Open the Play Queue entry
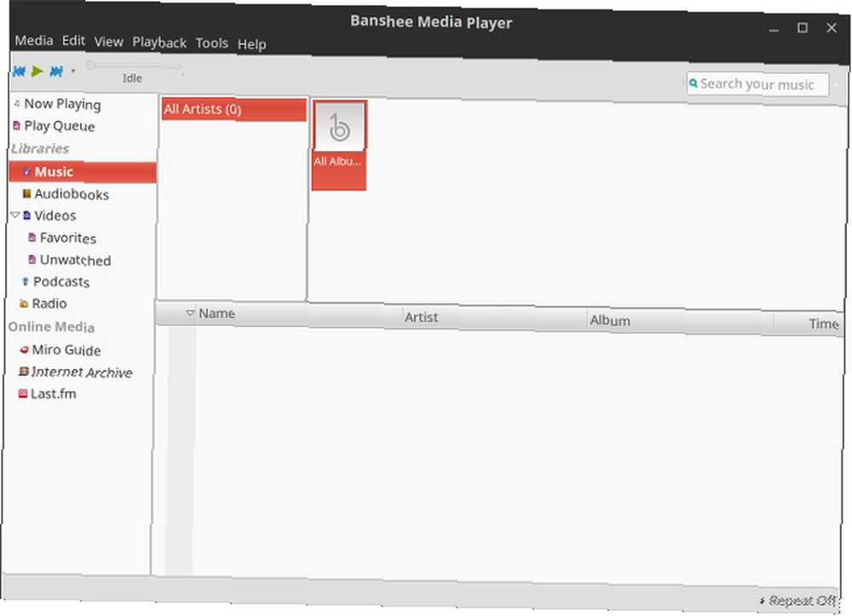This screenshot has width=852, height=616. 60,126
